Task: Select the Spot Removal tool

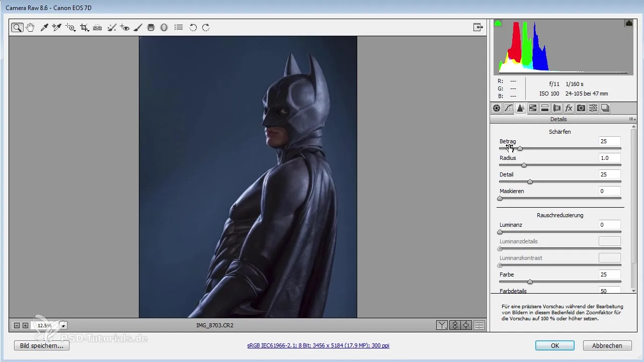Action: coord(112,28)
